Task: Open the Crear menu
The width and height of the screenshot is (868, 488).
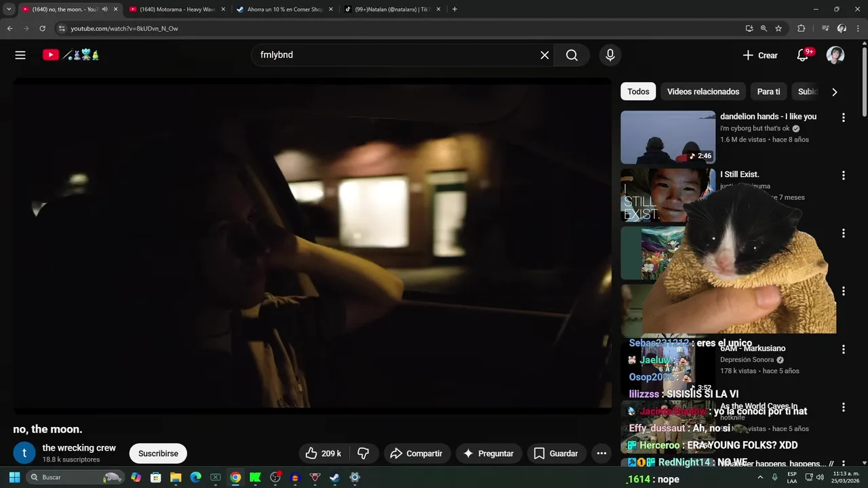Action: (760, 55)
